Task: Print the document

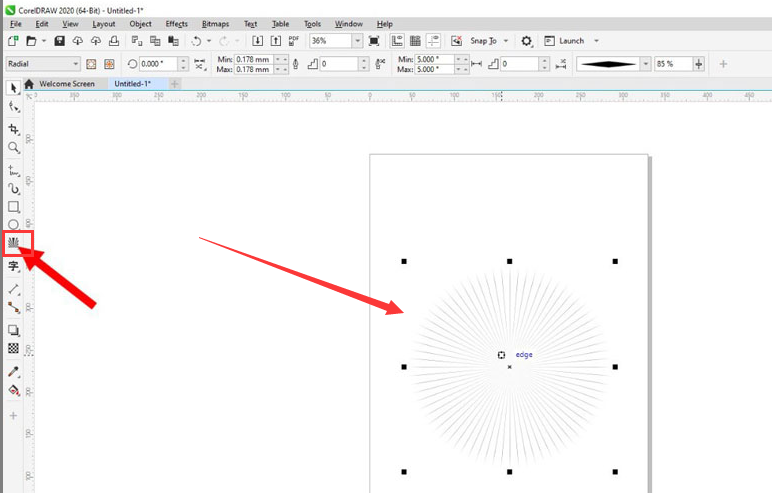Action: click(114, 41)
